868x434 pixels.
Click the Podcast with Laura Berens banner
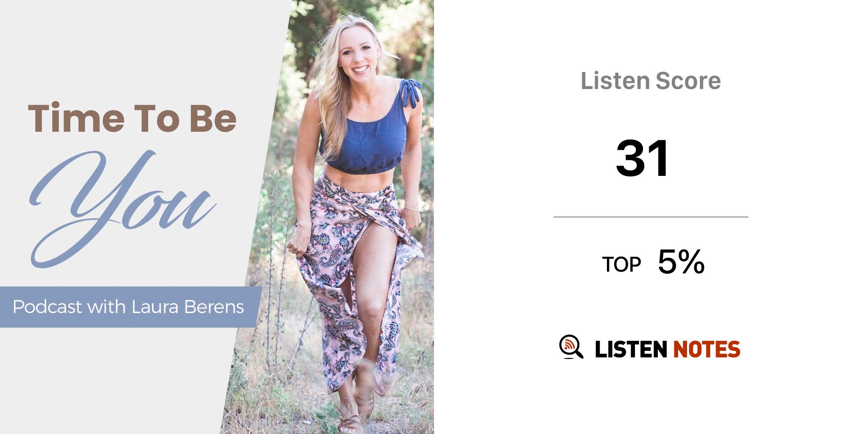click(x=129, y=307)
